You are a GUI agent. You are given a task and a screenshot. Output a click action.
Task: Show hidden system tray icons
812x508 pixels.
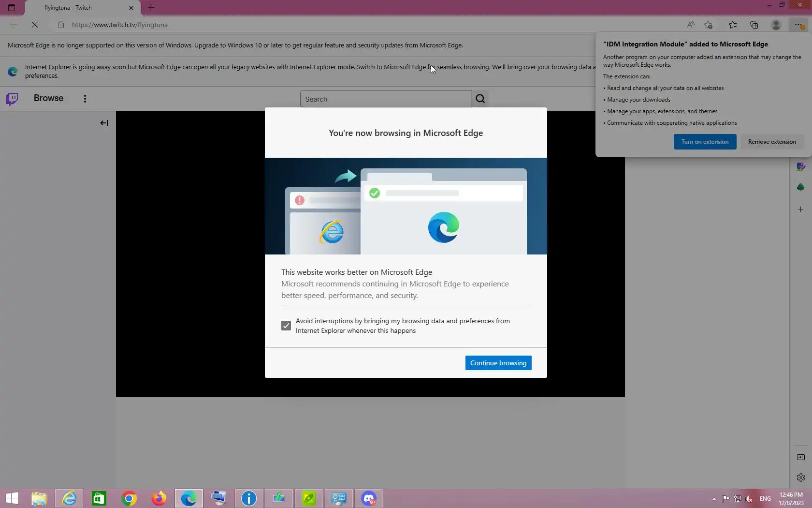tap(714, 499)
